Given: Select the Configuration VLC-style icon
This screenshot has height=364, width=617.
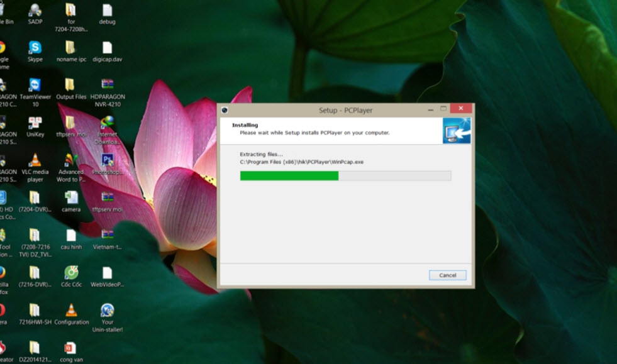Looking at the screenshot, I should (x=71, y=311).
